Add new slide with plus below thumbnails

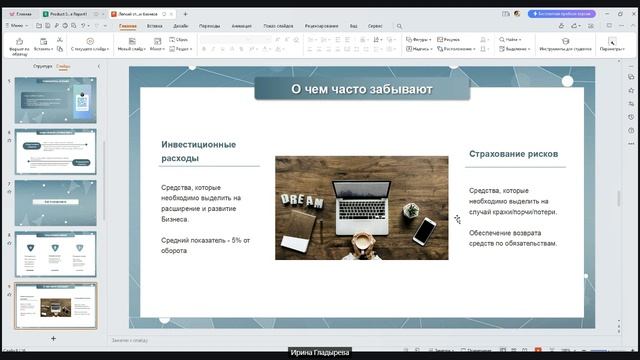(x=53, y=338)
